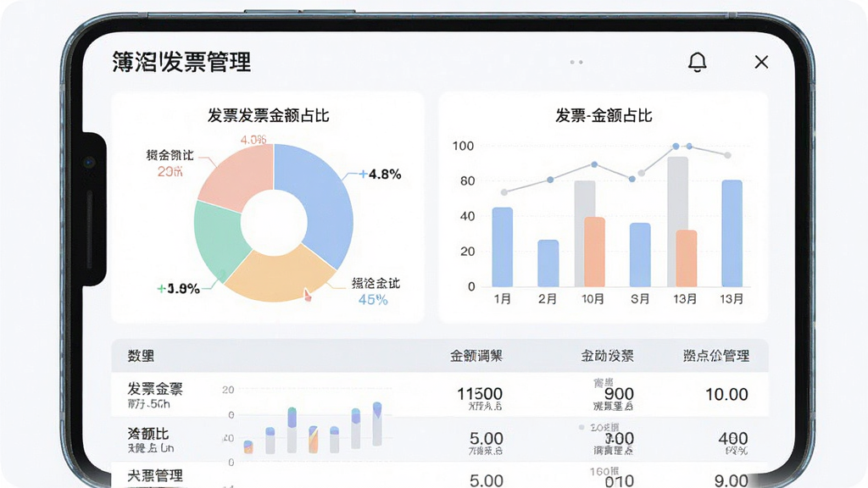Screen dimensions: 868x488
Task: Select the orange bar above "10月"
Action: 594,252
